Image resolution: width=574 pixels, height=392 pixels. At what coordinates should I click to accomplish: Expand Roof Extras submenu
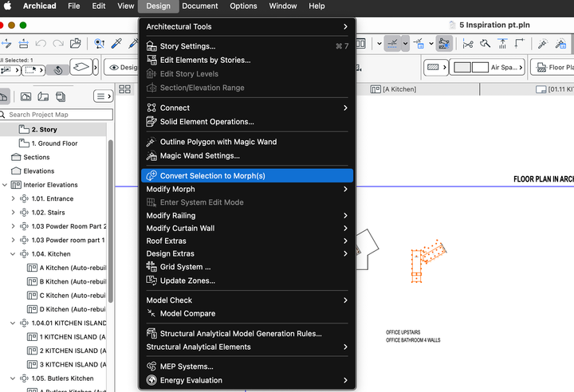click(x=247, y=241)
